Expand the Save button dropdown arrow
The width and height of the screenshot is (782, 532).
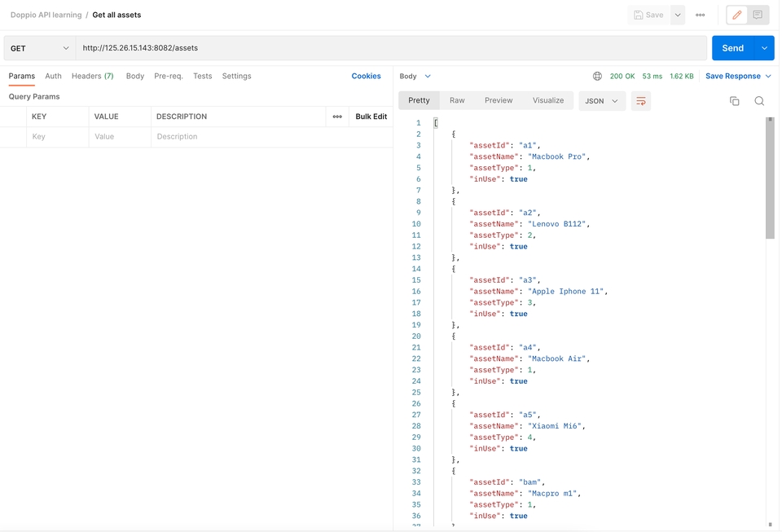(678, 15)
